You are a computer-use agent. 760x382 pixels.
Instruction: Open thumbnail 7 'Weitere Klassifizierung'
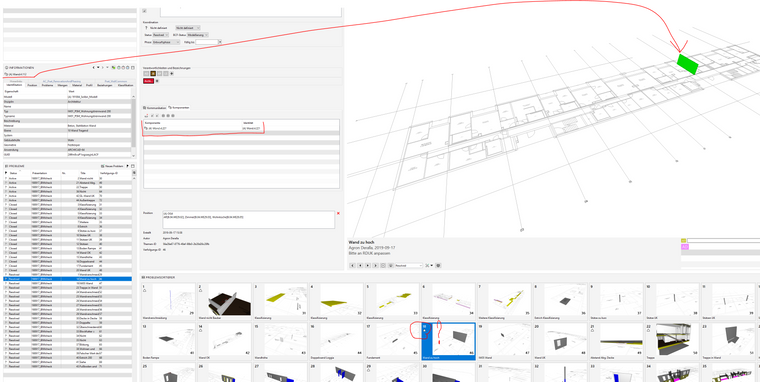pos(504,302)
